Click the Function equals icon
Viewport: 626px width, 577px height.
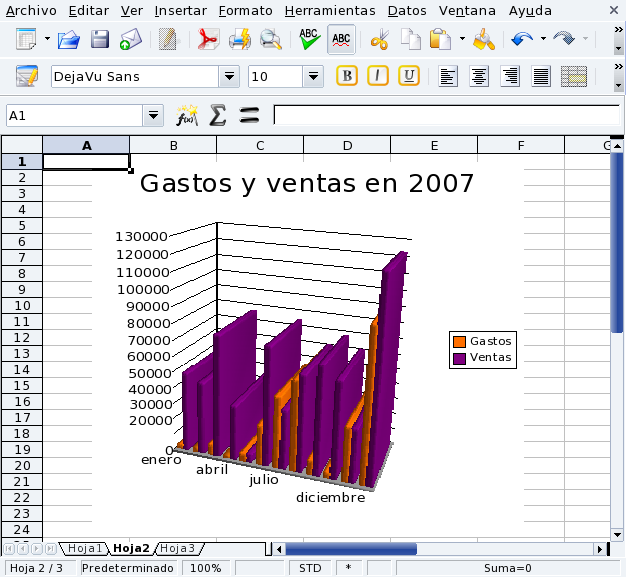click(x=249, y=116)
